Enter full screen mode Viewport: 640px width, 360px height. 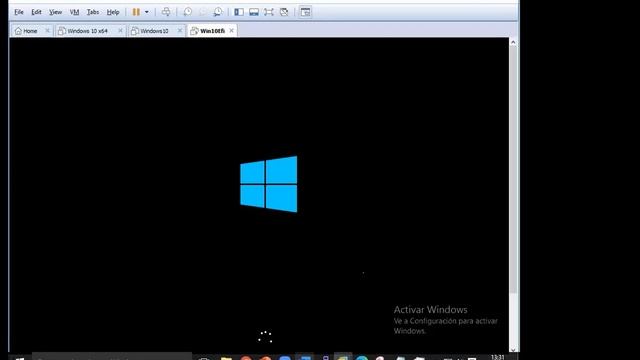click(x=269, y=12)
